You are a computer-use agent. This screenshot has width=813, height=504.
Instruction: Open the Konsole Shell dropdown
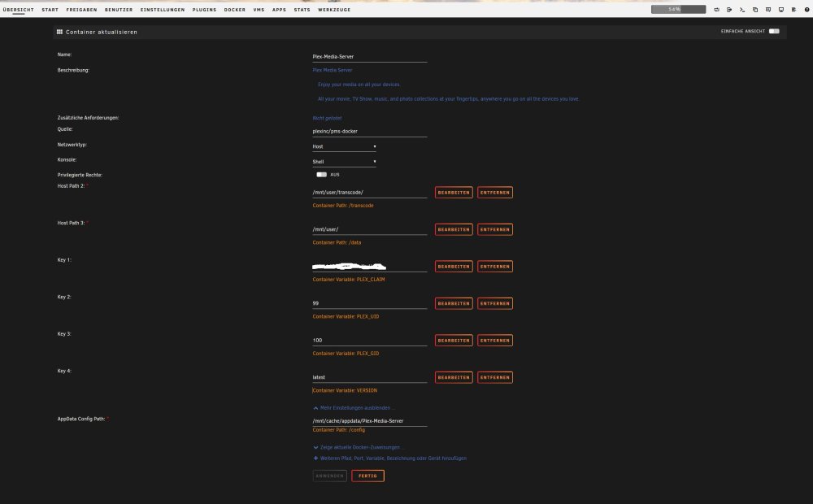coord(344,162)
